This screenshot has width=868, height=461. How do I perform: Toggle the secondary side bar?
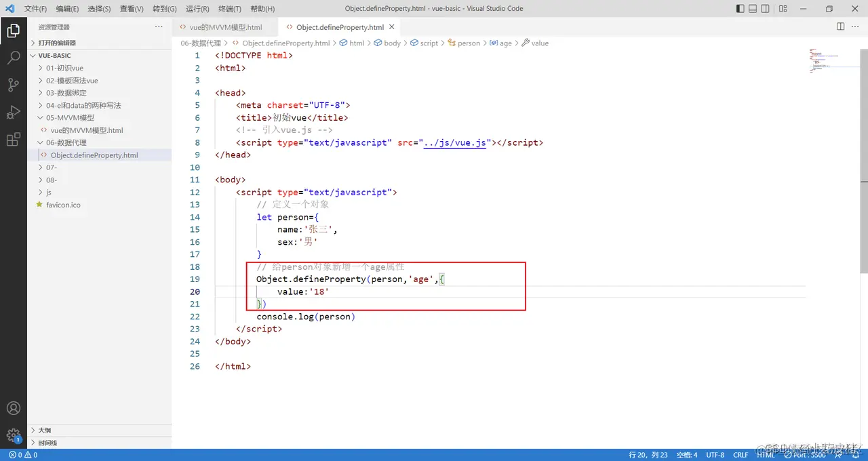pos(766,9)
